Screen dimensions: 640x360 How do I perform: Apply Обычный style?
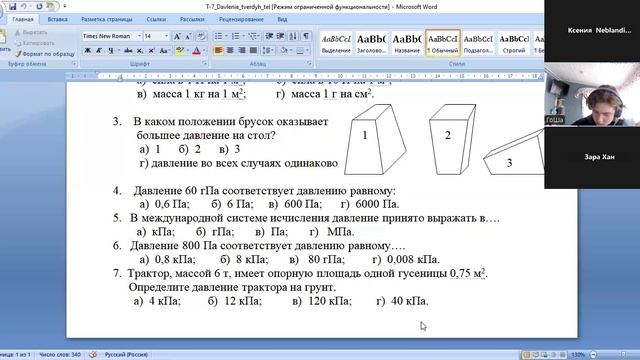[x=442, y=43]
